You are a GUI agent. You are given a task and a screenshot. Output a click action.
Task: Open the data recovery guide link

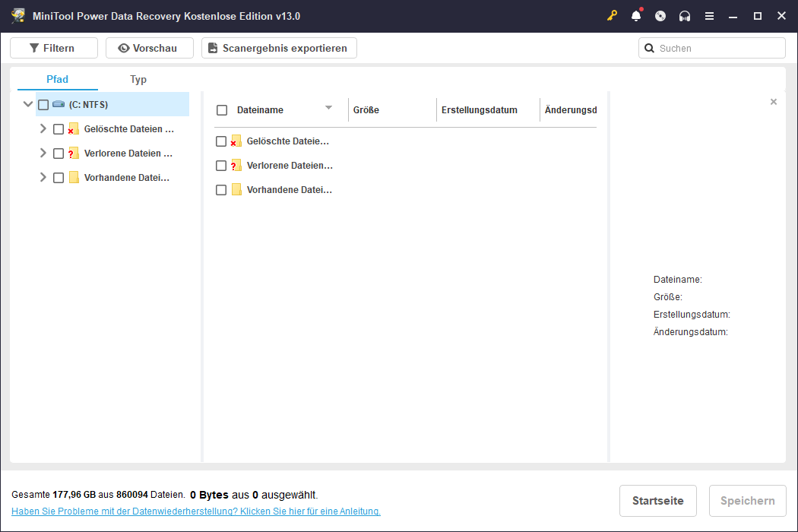tap(196, 511)
